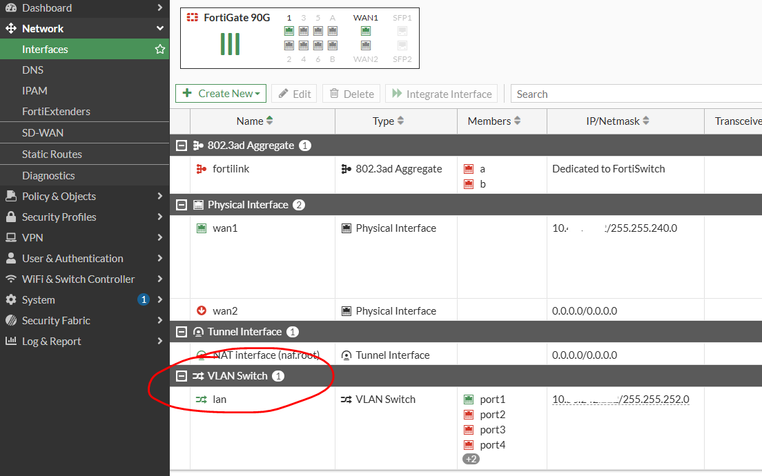This screenshot has height=476, width=762.
Task: Click the wan2 down-status red icon
Action: click(x=201, y=310)
